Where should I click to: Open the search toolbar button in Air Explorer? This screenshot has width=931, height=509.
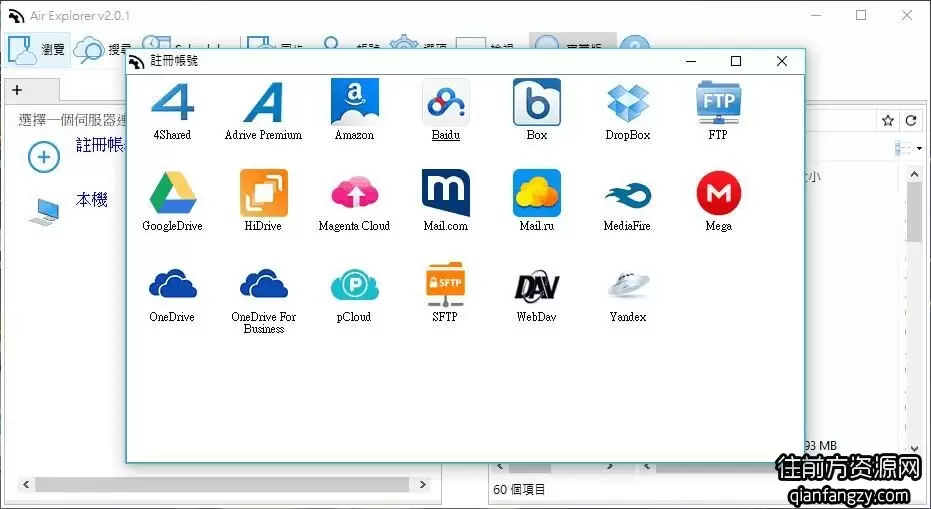click(x=101, y=50)
